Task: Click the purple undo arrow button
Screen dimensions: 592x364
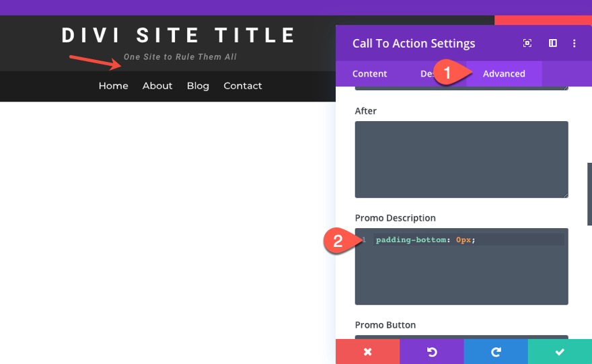Action: 431,351
